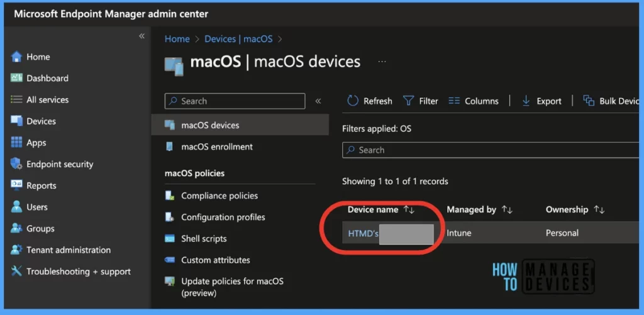Click the macOS policies section heading

click(x=195, y=174)
